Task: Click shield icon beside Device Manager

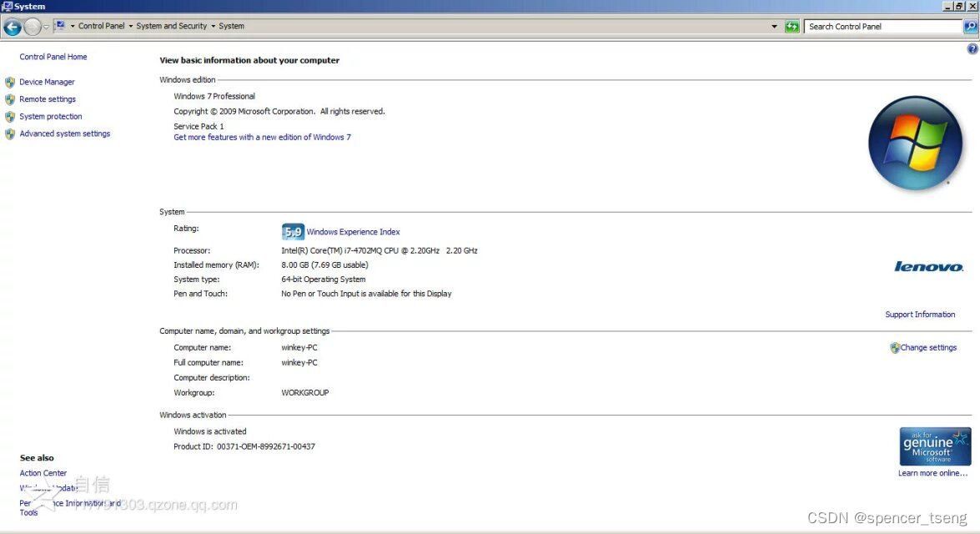Action: pos(10,82)
